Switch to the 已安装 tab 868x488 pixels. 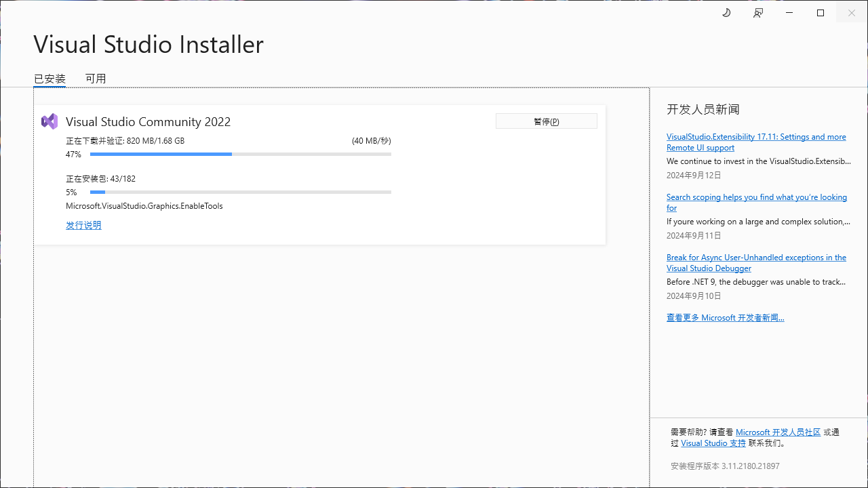point(49,78)
